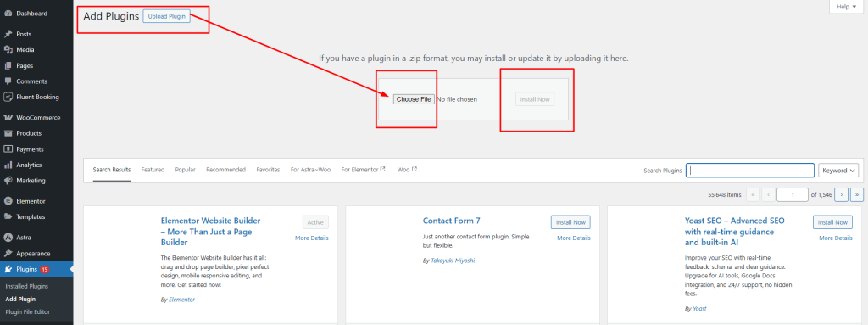Click the Active button for Elementor
Viewport: 868px width, 325px height.
(x=315, y=222)
